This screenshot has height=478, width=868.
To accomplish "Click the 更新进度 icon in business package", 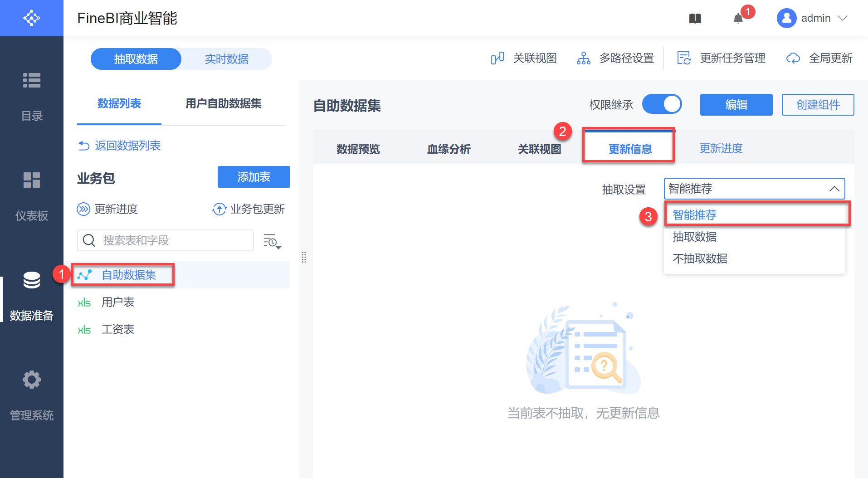I will tap(83, 209).
